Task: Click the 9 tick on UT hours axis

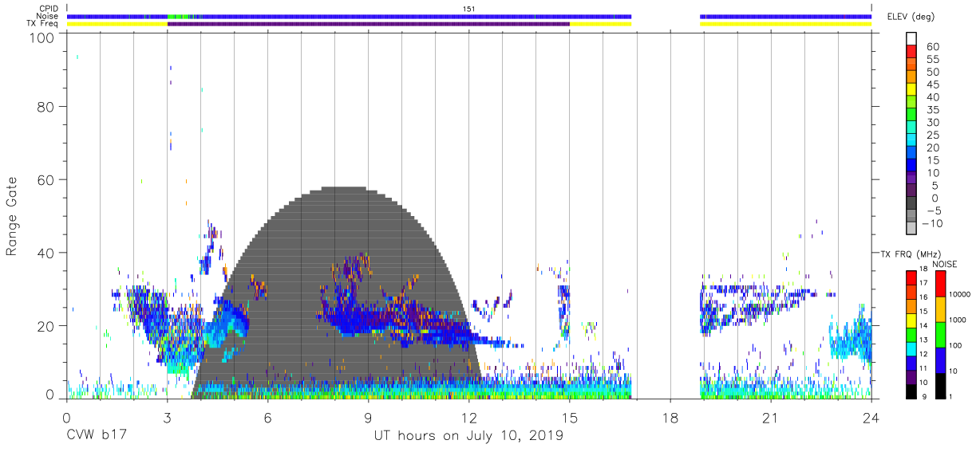Action: click(368, 417)
